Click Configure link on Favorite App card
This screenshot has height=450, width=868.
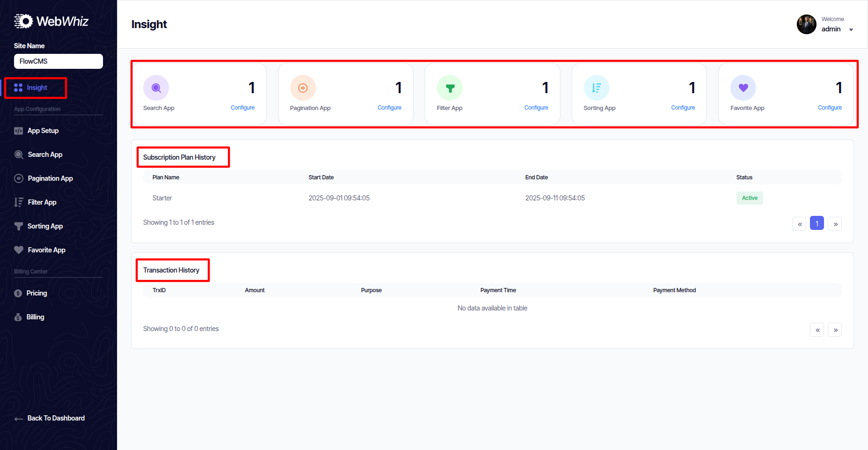(830, 108)
